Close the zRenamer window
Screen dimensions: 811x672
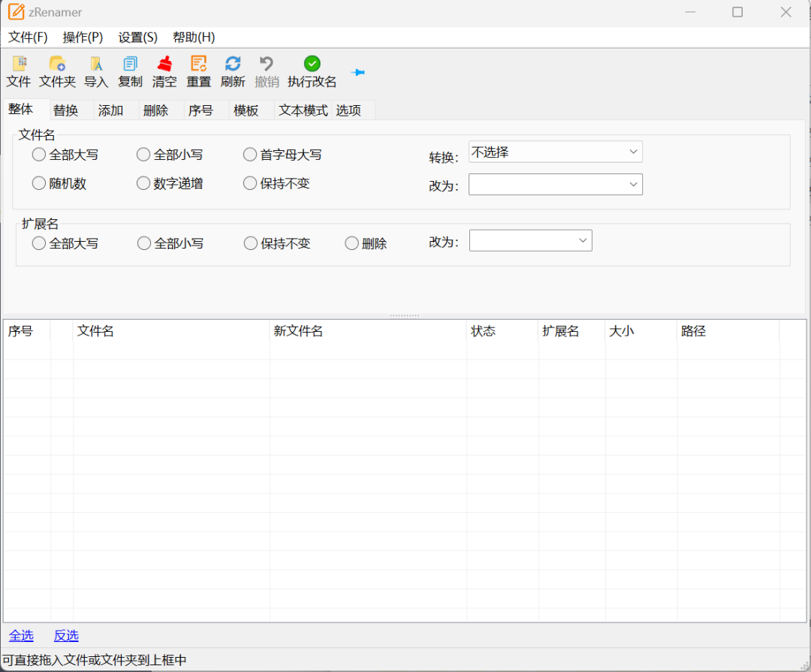point(785,12)
